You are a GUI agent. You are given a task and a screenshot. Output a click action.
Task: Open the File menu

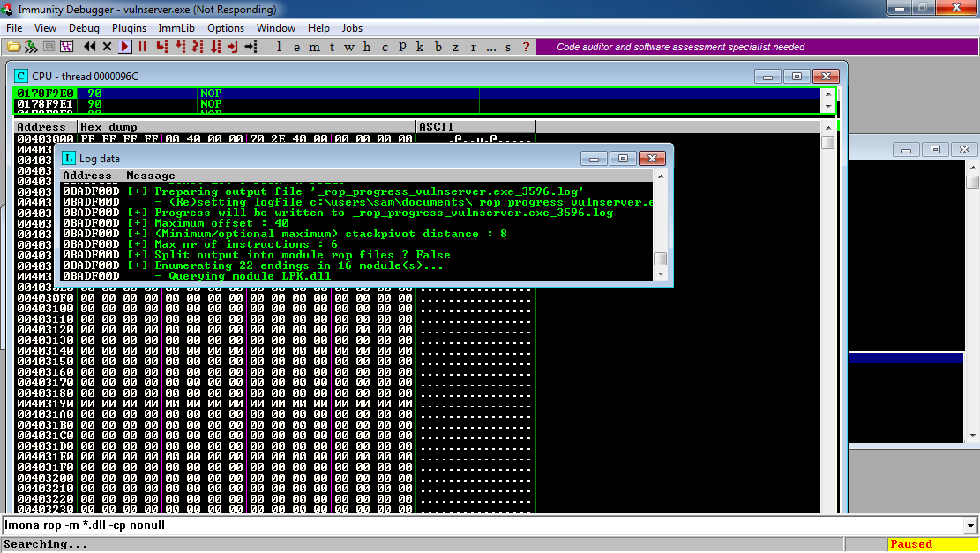14,28
